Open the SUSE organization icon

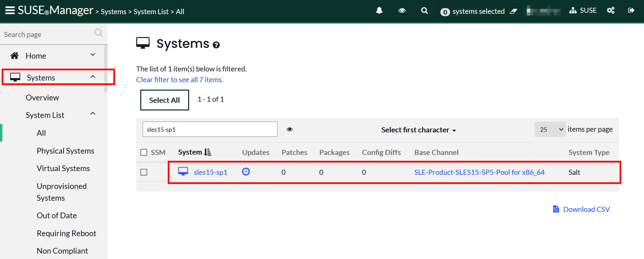573,11
